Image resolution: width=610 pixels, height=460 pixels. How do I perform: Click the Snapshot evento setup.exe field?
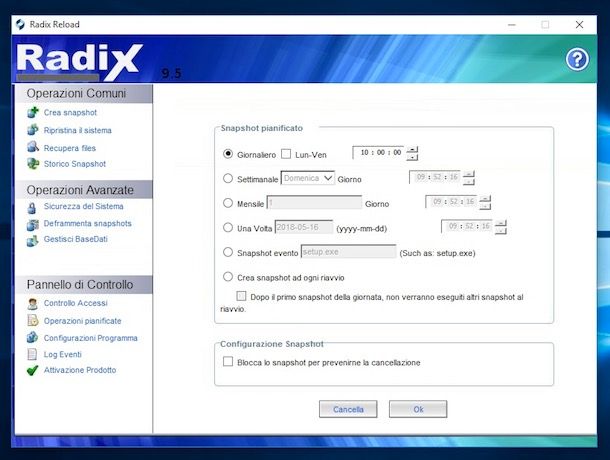point(349,251)
